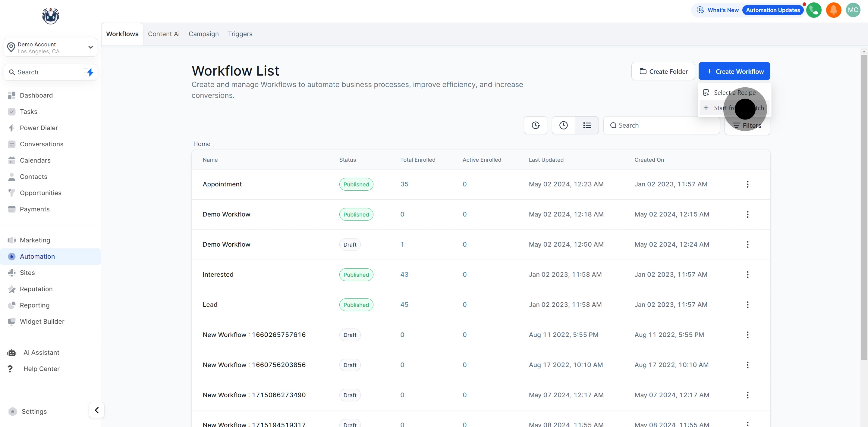868x427 pixels.
Task: Click the recent activity clock-arrow icon
Action: point(536,125)
